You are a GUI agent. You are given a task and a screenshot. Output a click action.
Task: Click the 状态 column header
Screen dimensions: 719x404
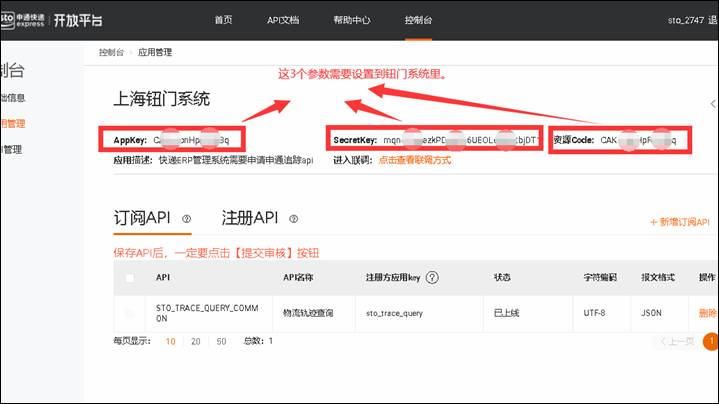click(502, 277)
